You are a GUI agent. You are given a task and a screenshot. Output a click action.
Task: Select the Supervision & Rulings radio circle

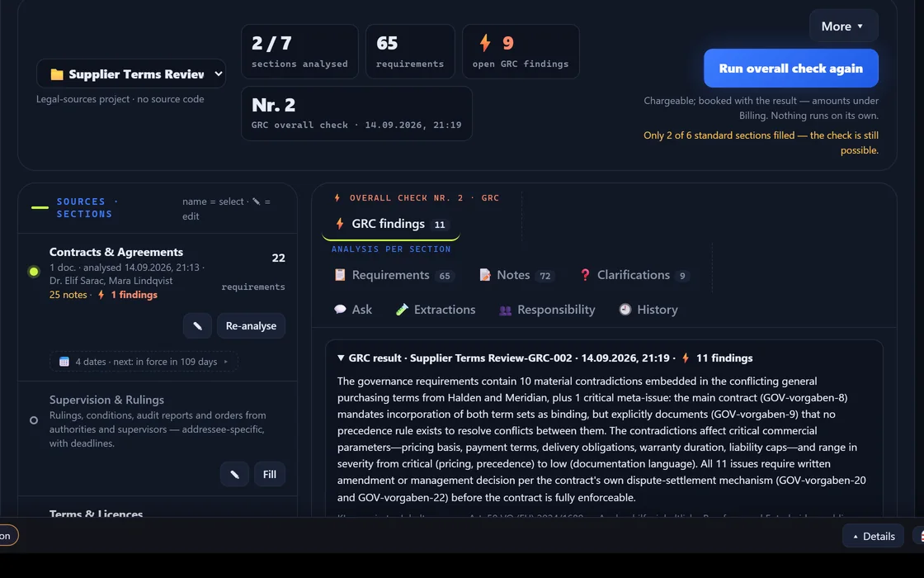(34, 420)
